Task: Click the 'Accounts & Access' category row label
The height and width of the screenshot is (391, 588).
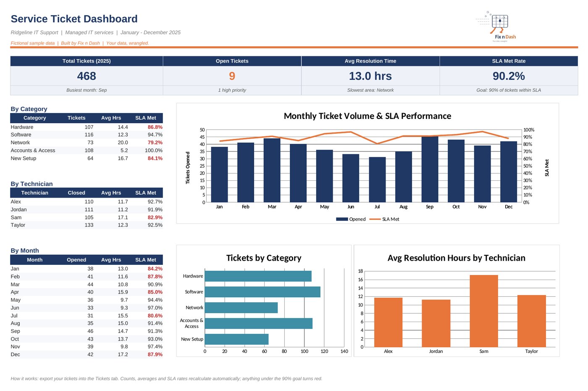Action: 33,151
